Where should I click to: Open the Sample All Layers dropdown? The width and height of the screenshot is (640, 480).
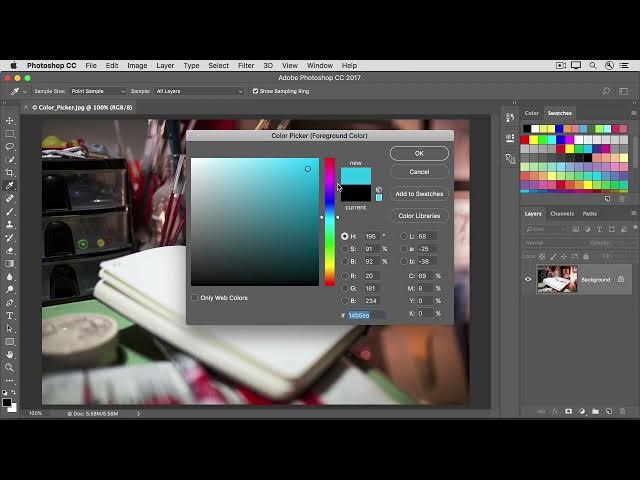pyautogui.click(x=198, y=91)
